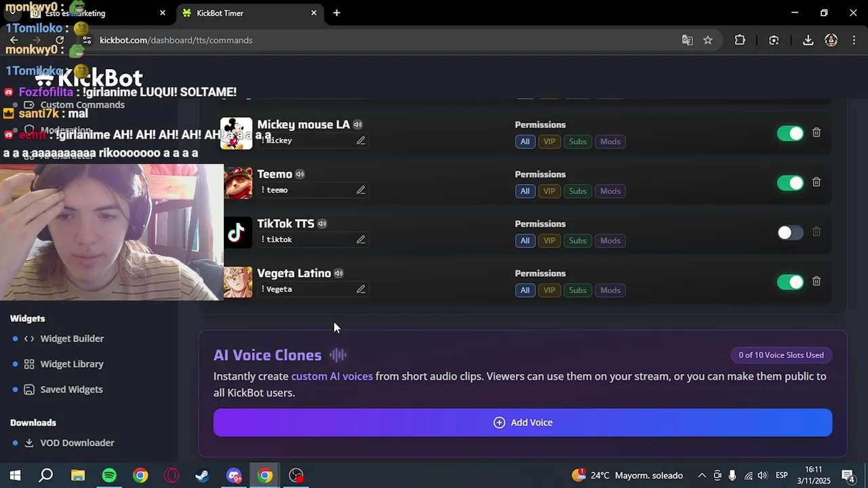Select Mods permission for TikTok TTS
The image size is (868, 488).
tap(610, 241)
